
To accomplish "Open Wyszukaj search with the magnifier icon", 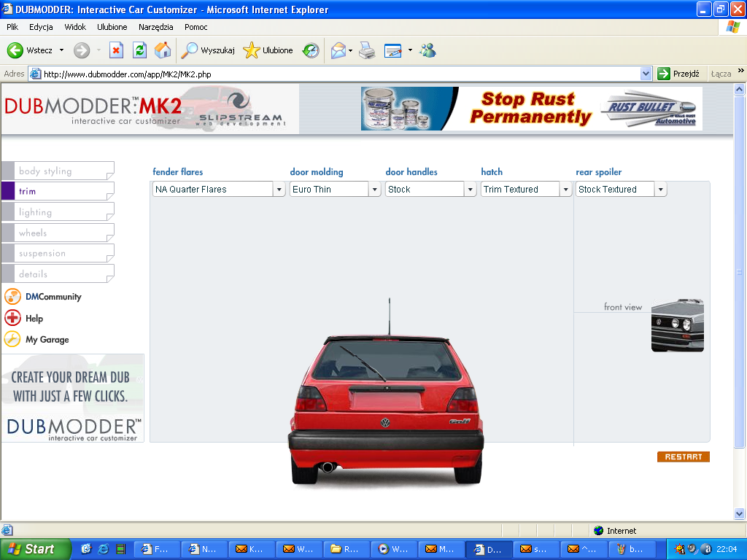I will coord(189,50).
